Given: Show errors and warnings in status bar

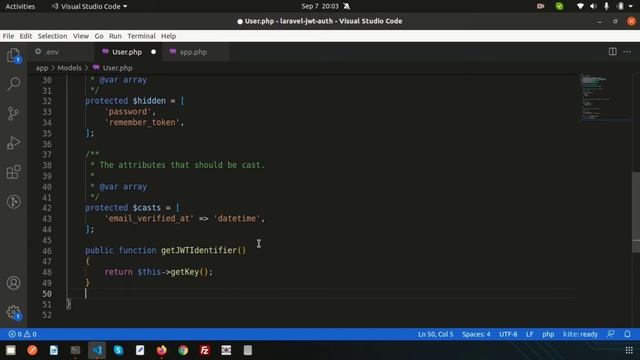Looking at the screenshot, I should [23, 334].
